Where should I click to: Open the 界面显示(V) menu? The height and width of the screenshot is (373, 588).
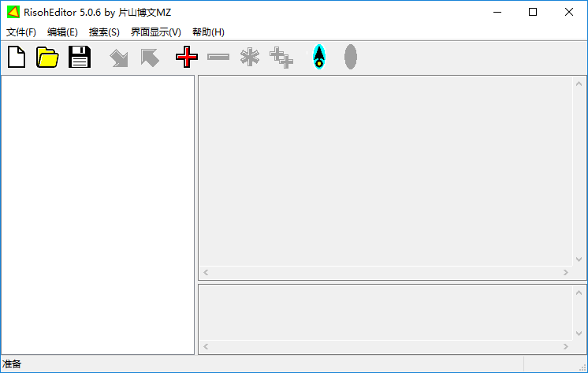(x=155, y=32)
